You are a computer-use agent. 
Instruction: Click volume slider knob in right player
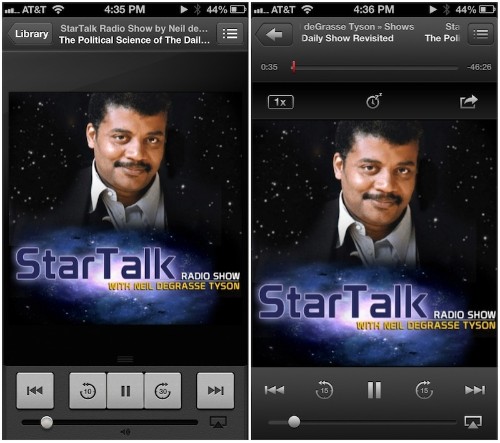click(294, 422)
